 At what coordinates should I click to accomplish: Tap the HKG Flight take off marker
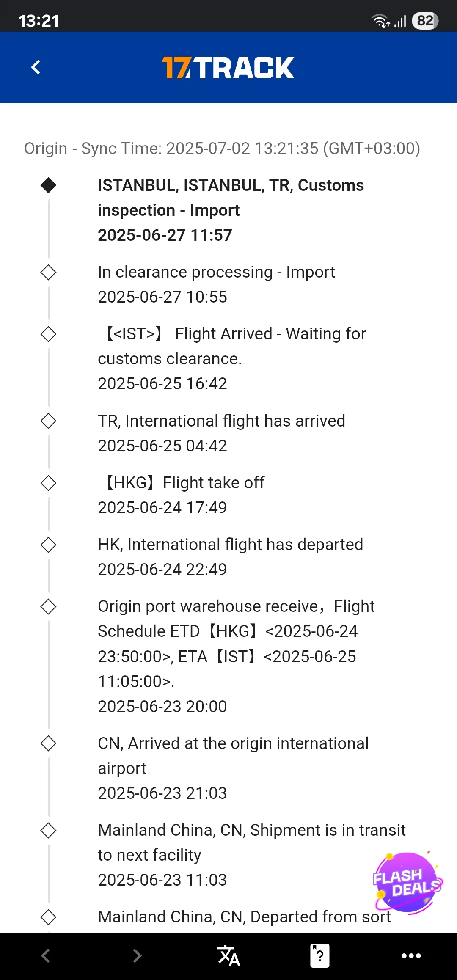tap(48, 483)
